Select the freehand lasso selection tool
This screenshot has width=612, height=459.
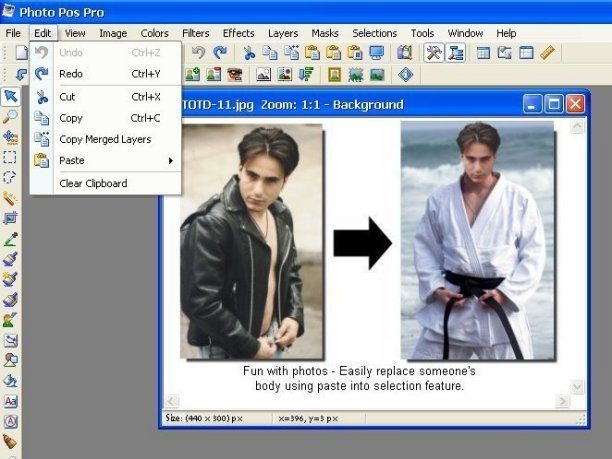10,177
